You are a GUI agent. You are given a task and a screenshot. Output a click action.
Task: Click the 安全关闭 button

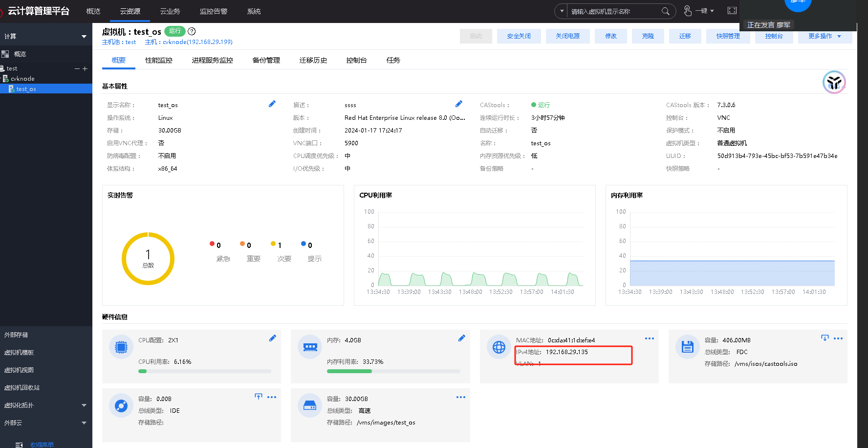[519, 36]
